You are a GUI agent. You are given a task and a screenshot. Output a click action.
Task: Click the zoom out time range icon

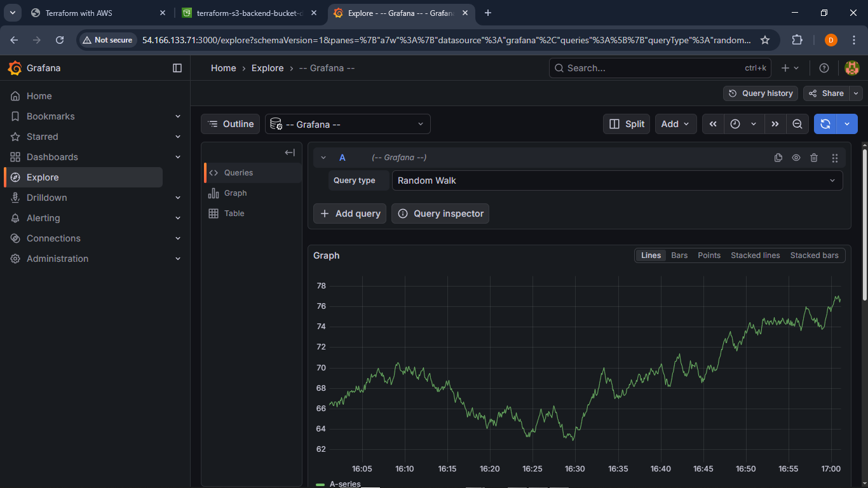tap(797, 124)
